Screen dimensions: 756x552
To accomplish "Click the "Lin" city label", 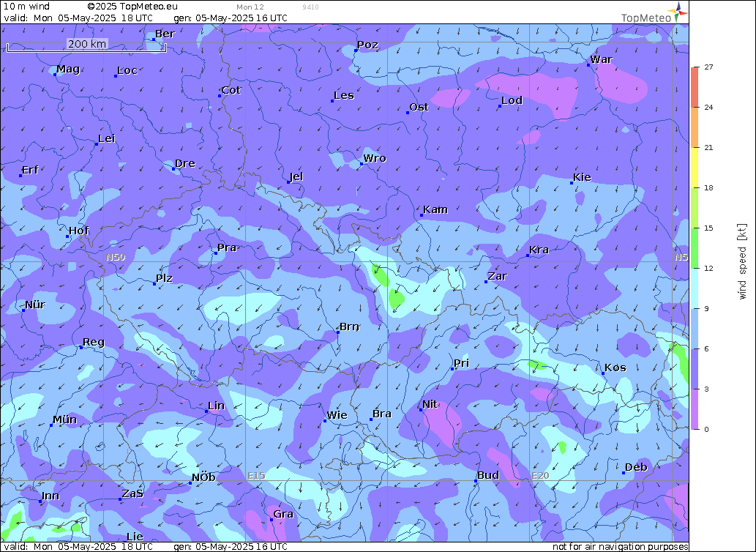I will [x=217, y=406].
